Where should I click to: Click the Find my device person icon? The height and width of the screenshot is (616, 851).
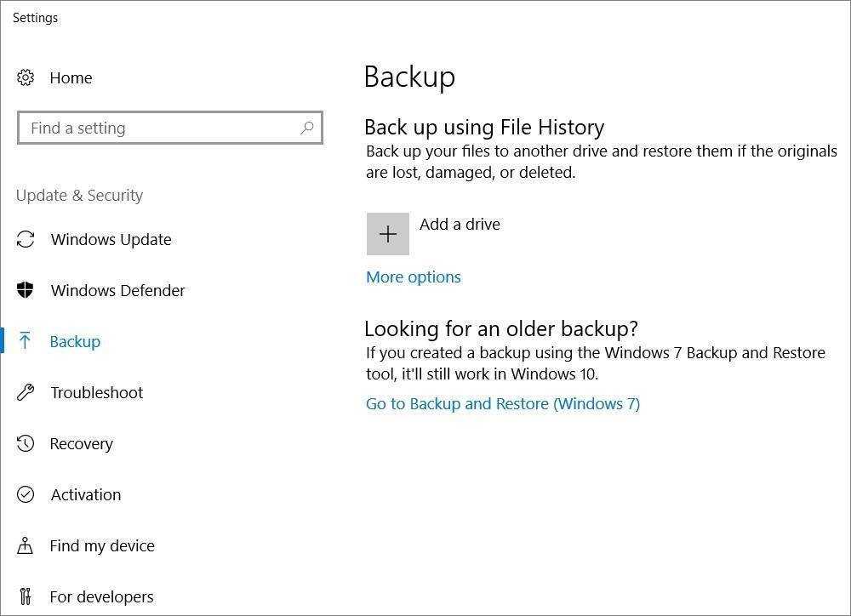26,546
